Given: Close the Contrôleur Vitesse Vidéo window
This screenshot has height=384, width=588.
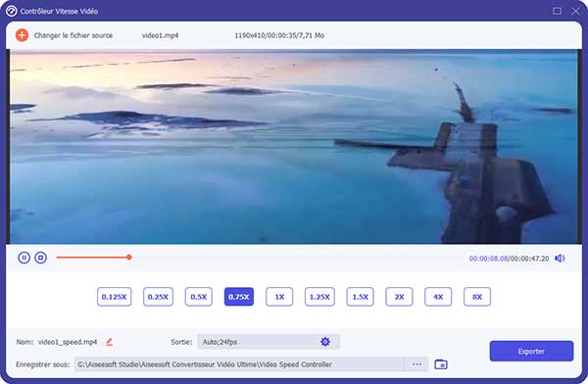Looking at the screenshot, I should pos(575,11).
